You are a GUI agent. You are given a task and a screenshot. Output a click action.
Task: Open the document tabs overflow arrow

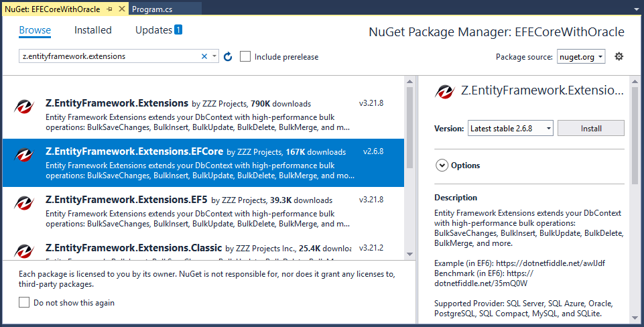point(637,9)
